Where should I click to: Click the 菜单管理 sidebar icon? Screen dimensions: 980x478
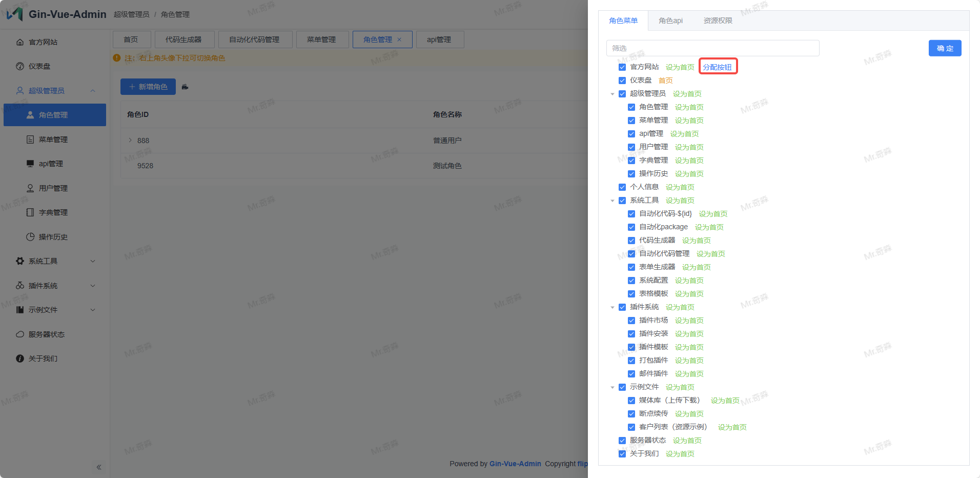(x=30, y=140)
